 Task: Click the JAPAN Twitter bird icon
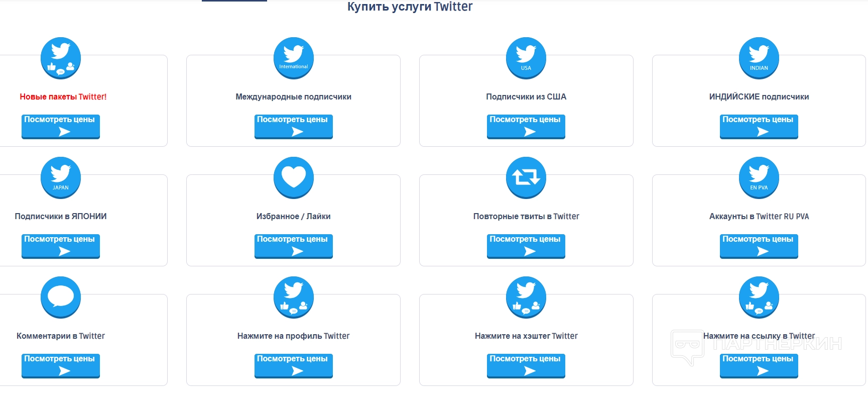tap(61, 177)
